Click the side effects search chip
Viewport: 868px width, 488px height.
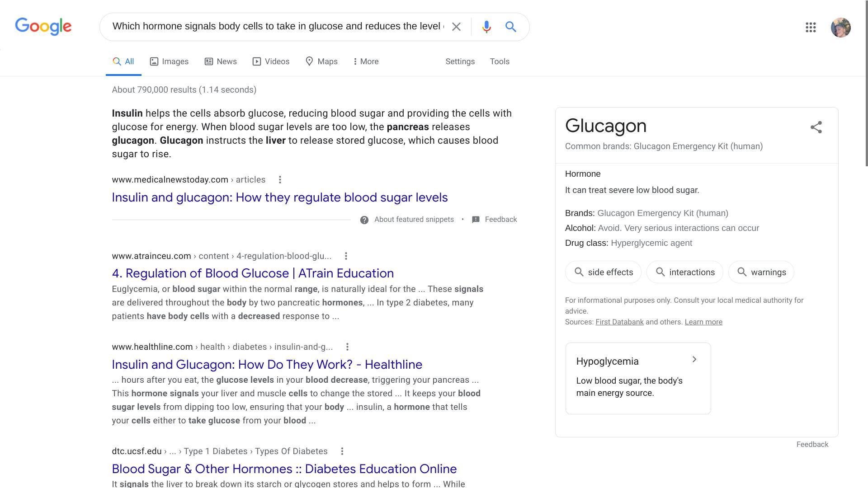click(x=603, y=272)
